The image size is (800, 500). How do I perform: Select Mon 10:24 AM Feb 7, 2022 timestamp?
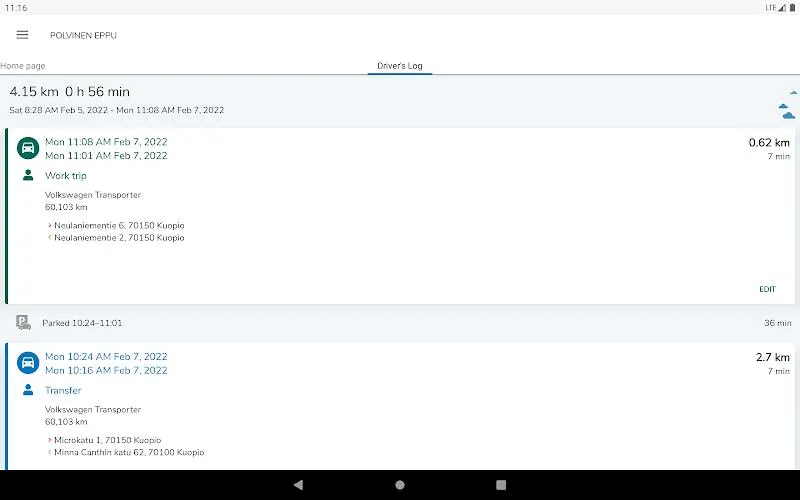tap(106, 357)
